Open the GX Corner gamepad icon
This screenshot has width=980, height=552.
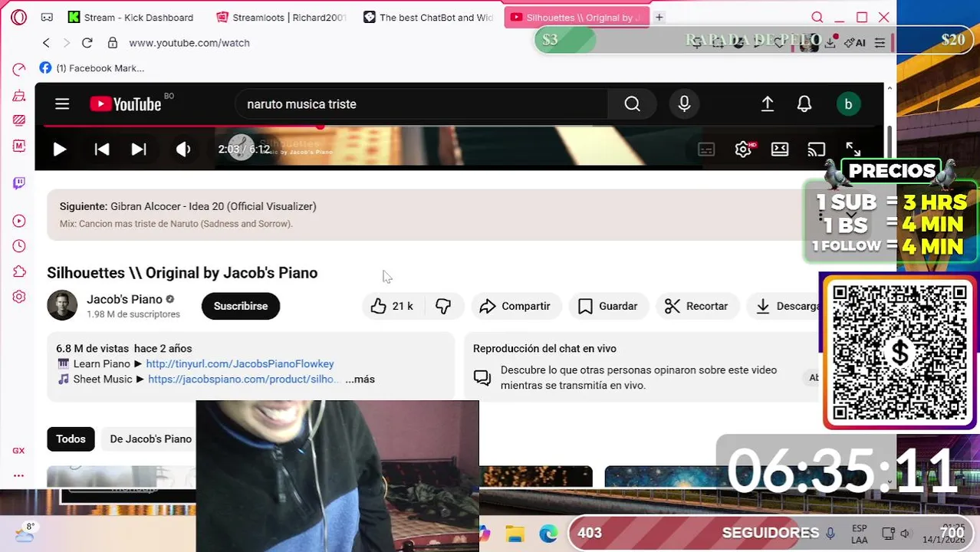point(47,17)
